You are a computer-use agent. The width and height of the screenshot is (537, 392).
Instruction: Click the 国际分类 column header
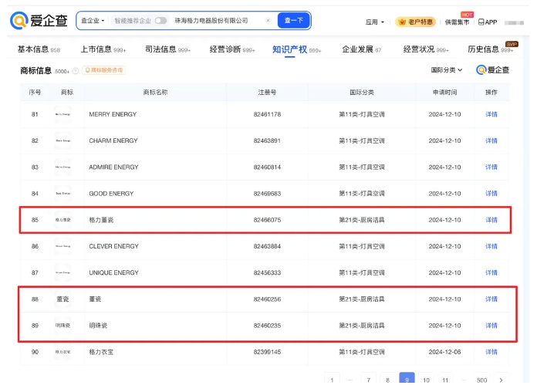point(362,92)
